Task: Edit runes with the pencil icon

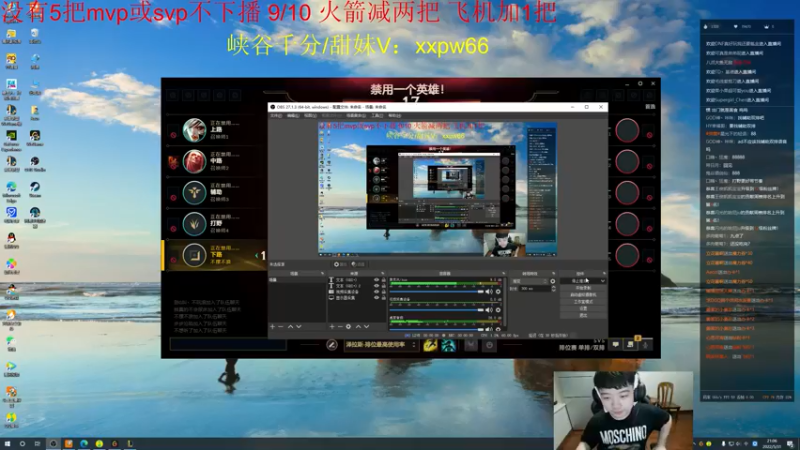Action: (x=332, y=345)
